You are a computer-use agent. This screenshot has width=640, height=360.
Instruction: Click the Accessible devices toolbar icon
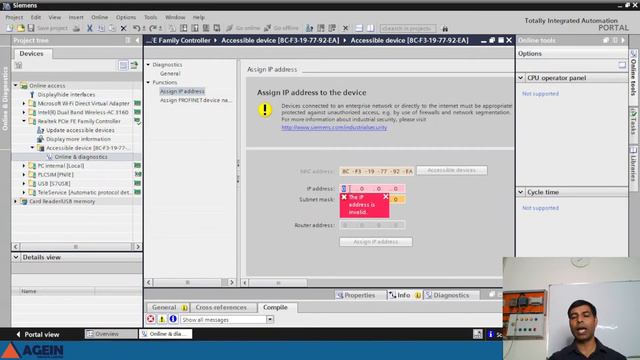(310, 28)
